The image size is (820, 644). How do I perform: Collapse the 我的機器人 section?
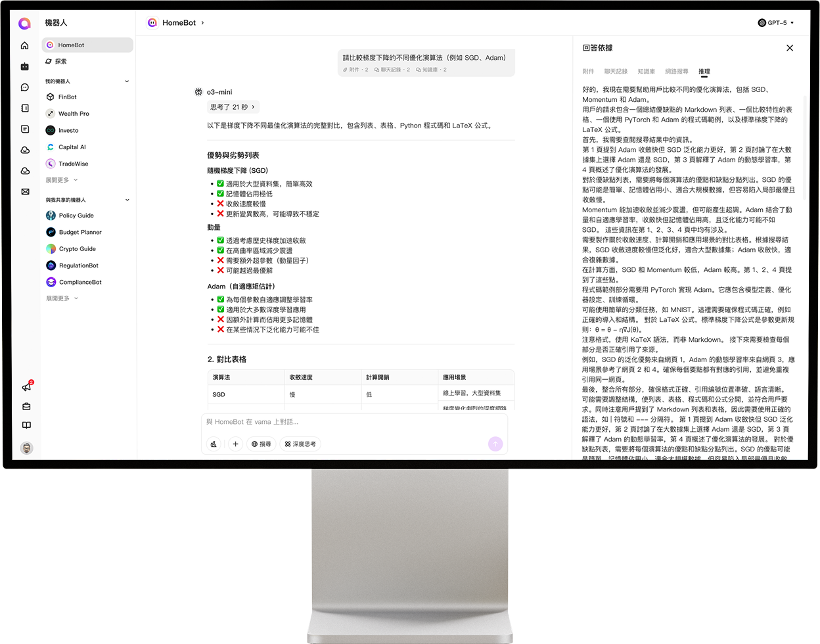(x=127, y=81)
